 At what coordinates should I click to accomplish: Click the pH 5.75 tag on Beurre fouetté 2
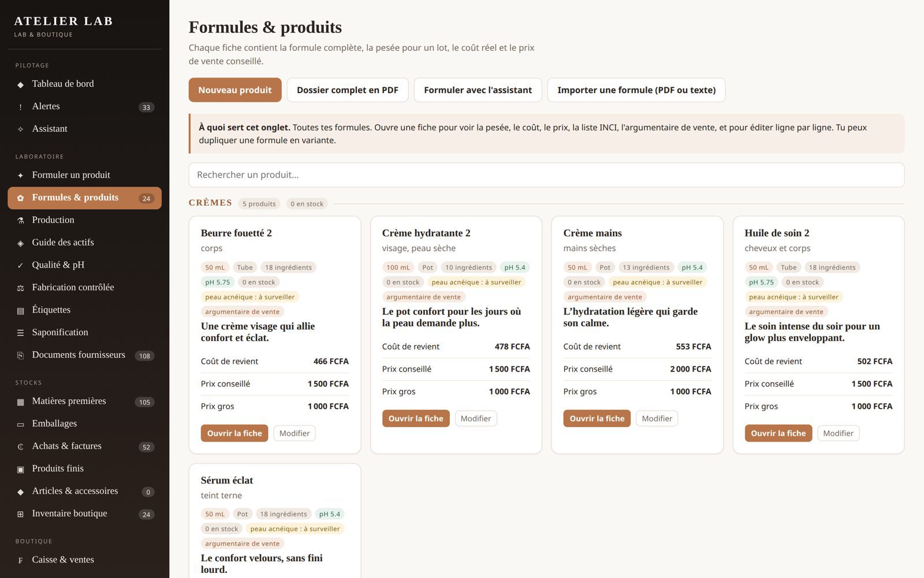pyautogui.click(x=218, y=283)
